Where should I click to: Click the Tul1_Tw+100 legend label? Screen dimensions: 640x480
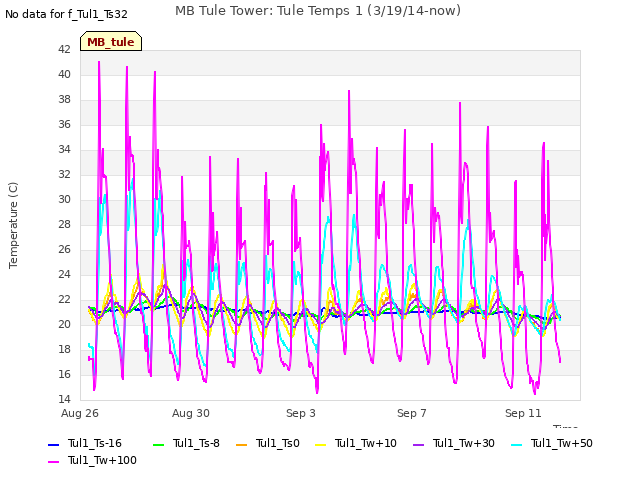point(102,460)
